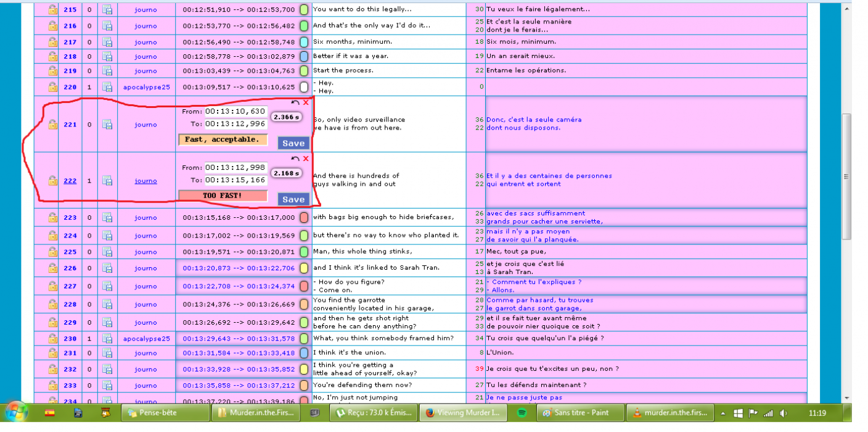Click the save-disk icon on row 222
Image resolution: width=868 pixels, height=432 pixels.
(107, 181)
